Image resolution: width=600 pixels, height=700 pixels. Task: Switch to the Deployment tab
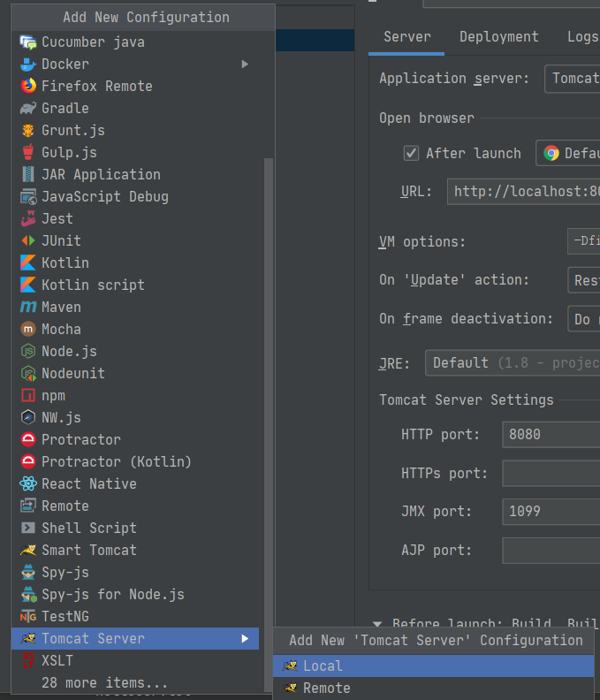click(x=498, y=36)
